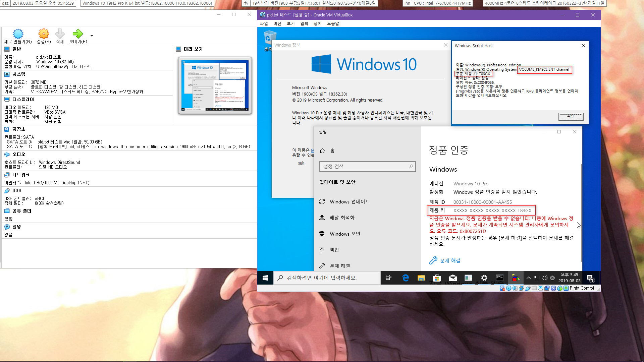Click the Delete (삭제) toolbar icon
This screenshot has height=362, width=644.
[60, 34]
